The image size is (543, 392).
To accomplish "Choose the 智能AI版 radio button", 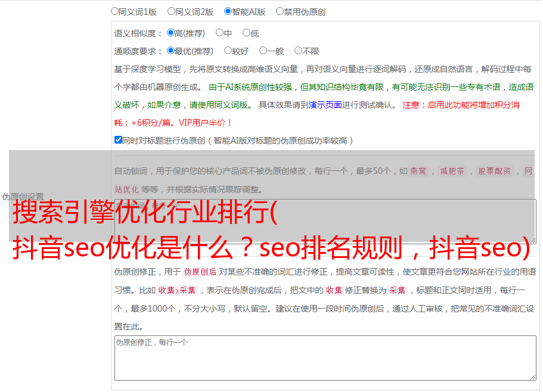I will coord(228,11).
